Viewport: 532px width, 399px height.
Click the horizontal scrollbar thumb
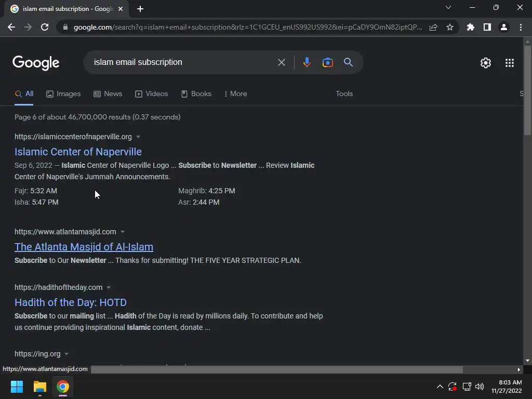click(277, 369)
